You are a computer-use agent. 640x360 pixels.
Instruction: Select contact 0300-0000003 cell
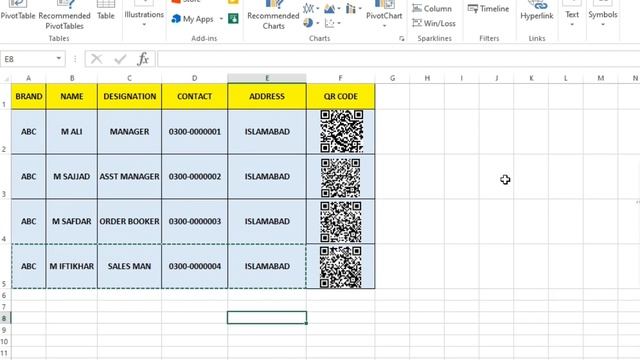pos(195,221)
